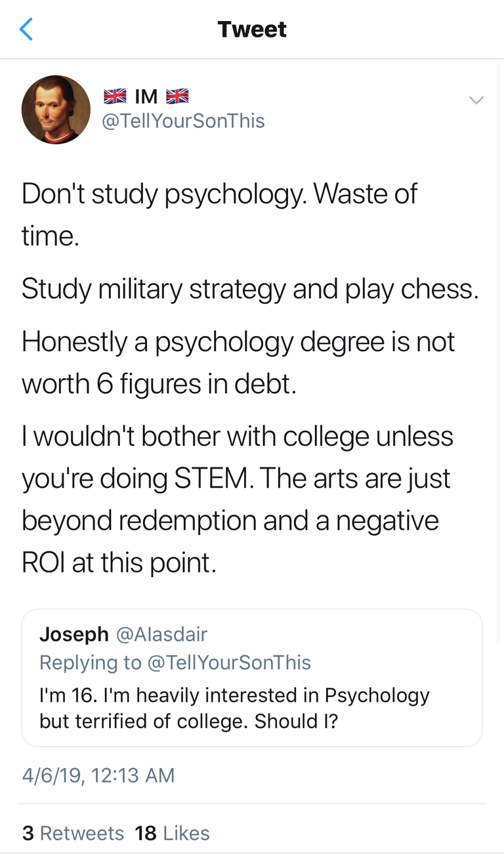Tap the "Honestly a psychology degree" paragraph
The image size is (504, 854).
(238, 363)
